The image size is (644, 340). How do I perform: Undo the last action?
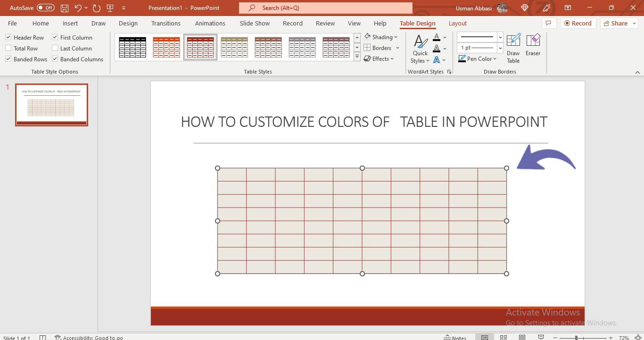point(78,8)
